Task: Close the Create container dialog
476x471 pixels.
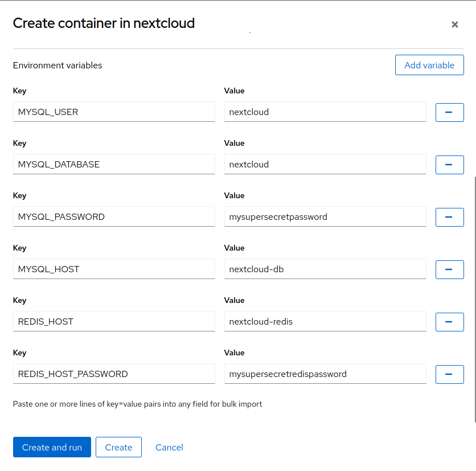Action: click(454, 24)
